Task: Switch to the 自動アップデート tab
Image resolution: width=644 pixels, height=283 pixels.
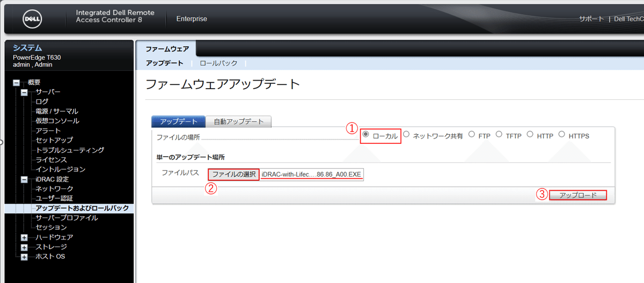Action: (239, 121)
